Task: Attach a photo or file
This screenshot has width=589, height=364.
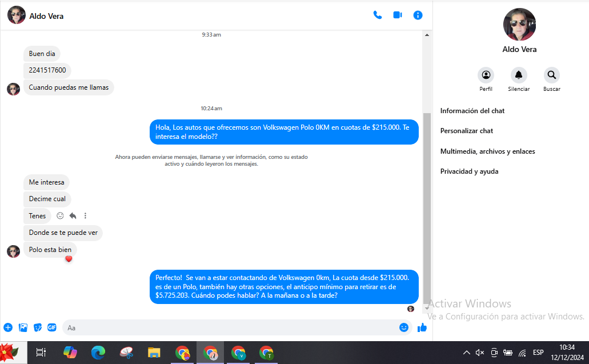Action: 23,327
